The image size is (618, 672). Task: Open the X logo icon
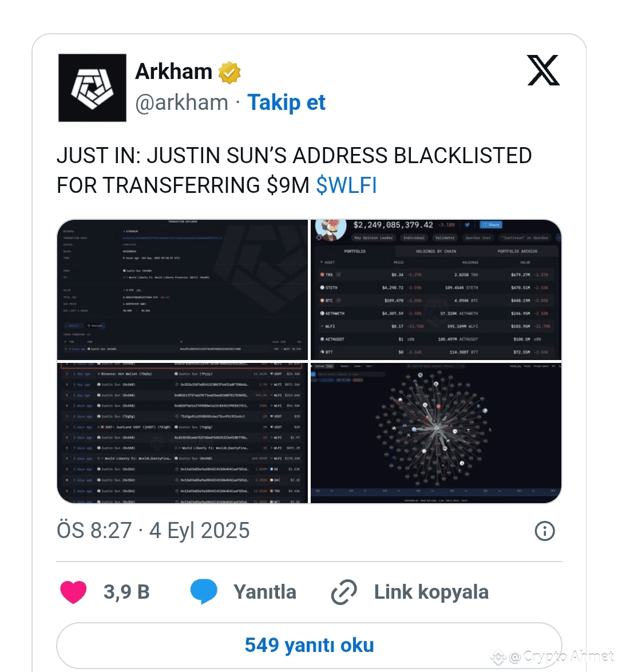click(x=544, y=70)
